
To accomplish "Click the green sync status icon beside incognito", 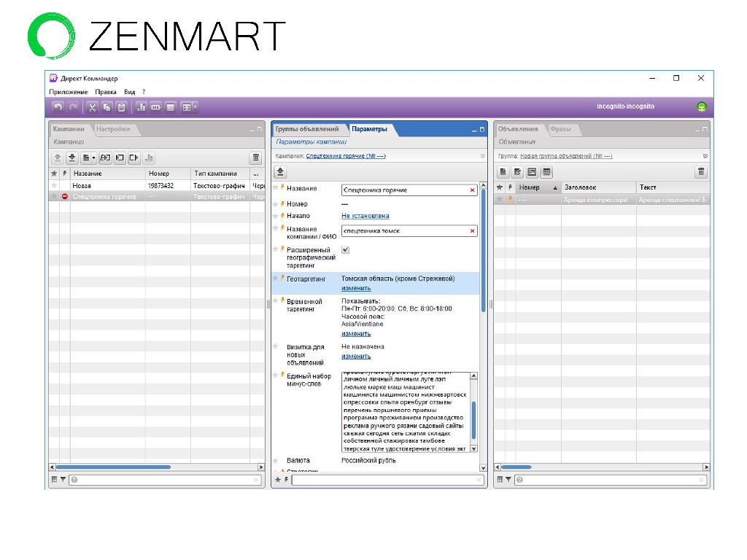I will pos(701,106).
